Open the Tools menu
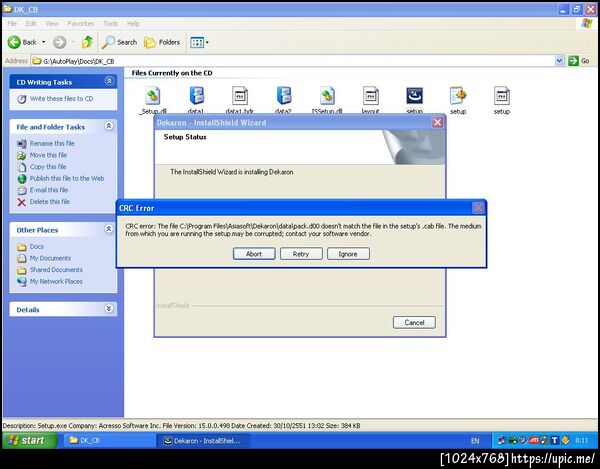 (111, 24)
